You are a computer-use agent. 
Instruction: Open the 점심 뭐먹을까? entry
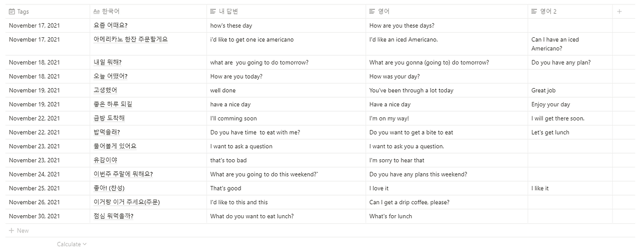click(113, 216)
